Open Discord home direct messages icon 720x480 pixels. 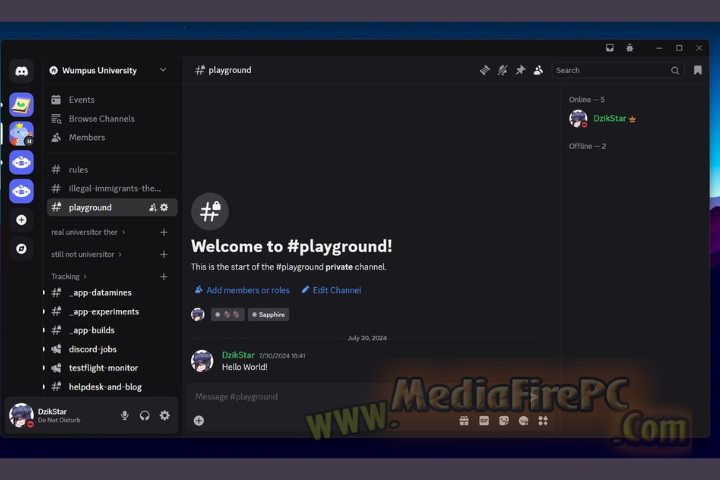pyautogui.click(x=22, y=71)
